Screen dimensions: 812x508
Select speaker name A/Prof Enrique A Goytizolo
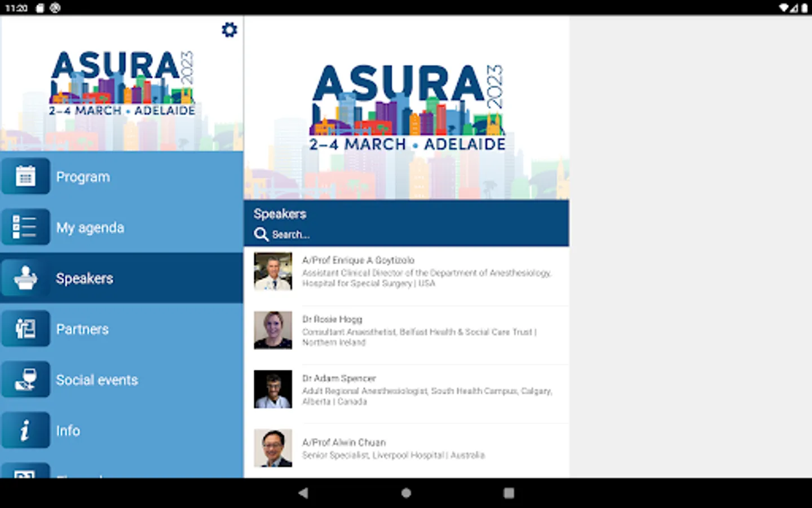(358, 260)
